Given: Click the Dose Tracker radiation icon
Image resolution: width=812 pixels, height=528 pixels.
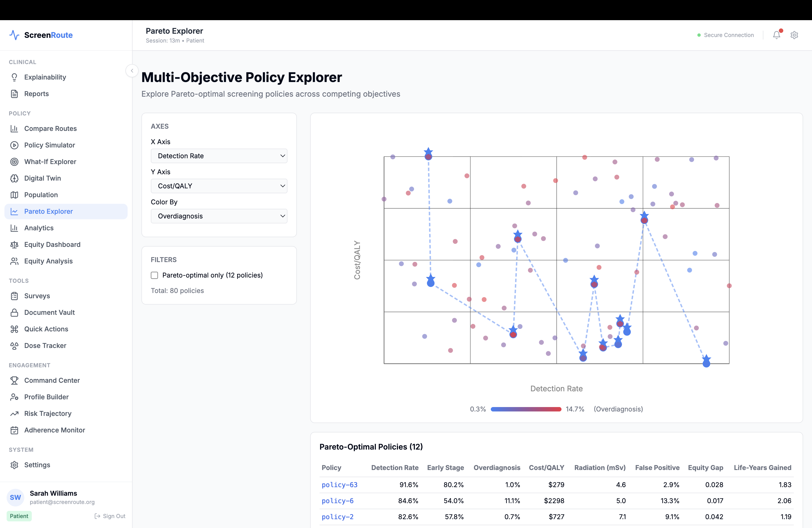Looking at the screenshot, I should [x=14, y=345].
